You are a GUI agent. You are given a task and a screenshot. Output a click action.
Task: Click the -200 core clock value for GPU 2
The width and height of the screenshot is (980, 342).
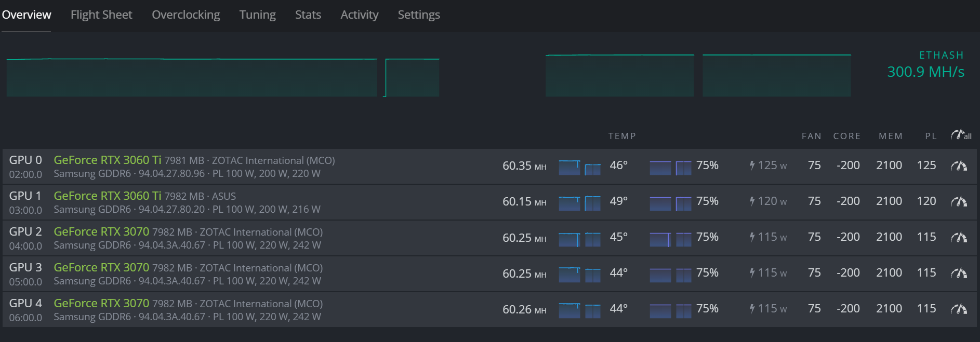click(848, 237)
